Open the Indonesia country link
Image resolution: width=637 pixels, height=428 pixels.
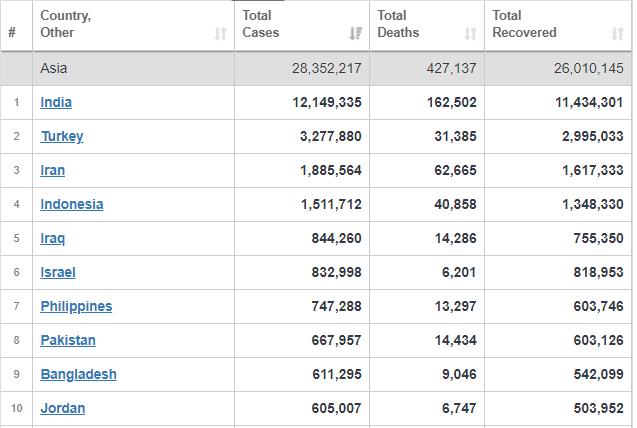[x=72, y=204]
